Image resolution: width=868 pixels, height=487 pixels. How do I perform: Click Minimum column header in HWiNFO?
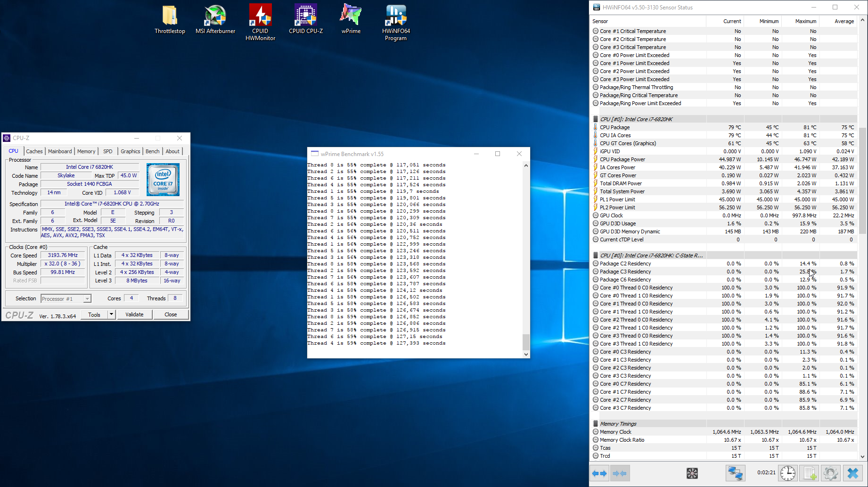[762, 21]
